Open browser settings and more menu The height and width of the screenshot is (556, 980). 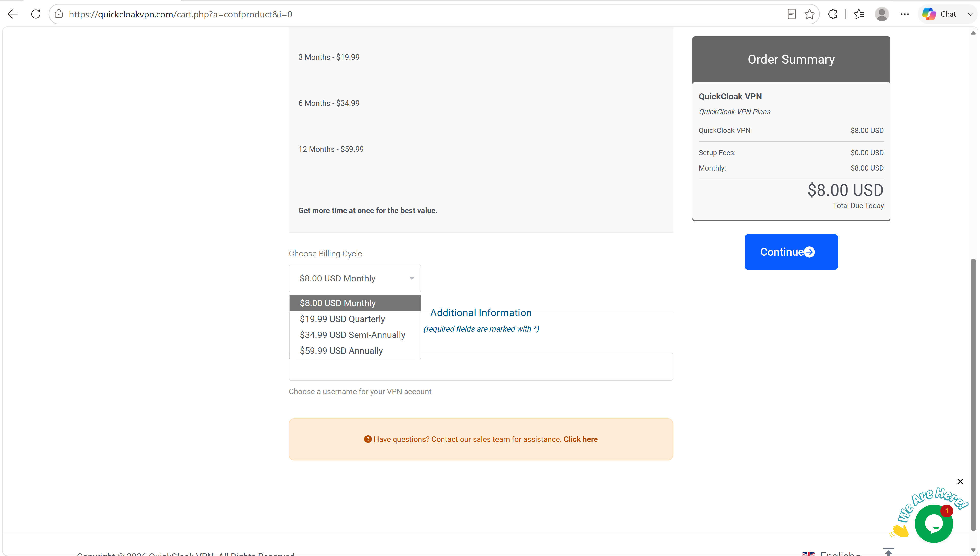(x=905, y=14)
